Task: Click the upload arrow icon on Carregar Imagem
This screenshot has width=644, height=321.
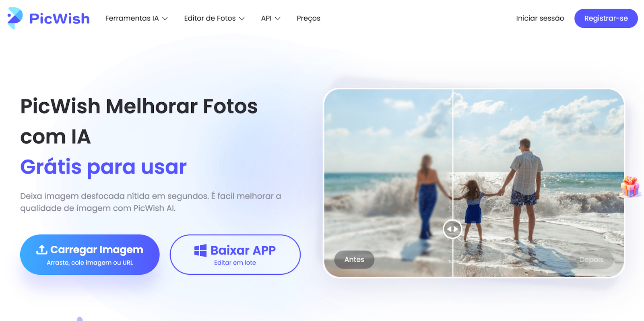Action: click(x=42, y=250)
